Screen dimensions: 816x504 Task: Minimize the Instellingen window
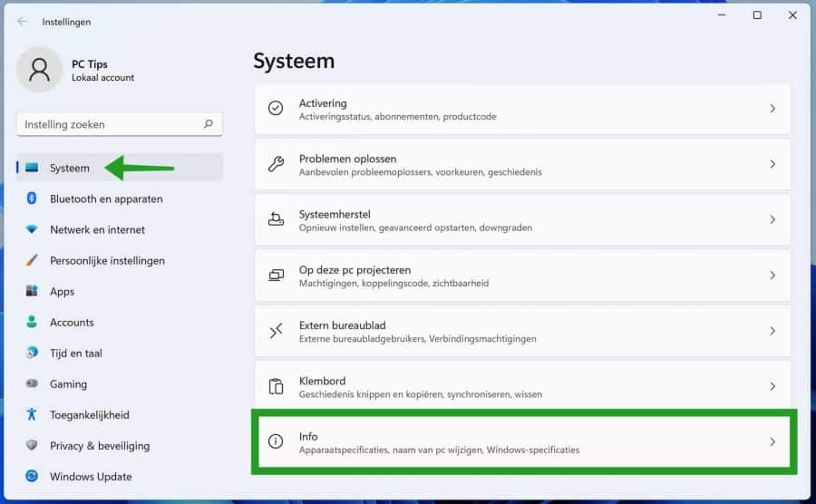click(722, 15)
